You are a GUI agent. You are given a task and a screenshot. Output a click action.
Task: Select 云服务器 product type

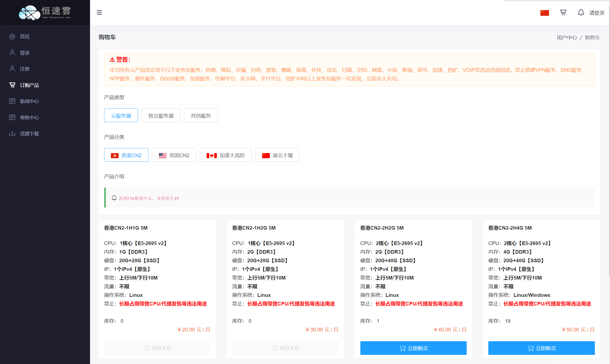(x=121, y=115)
